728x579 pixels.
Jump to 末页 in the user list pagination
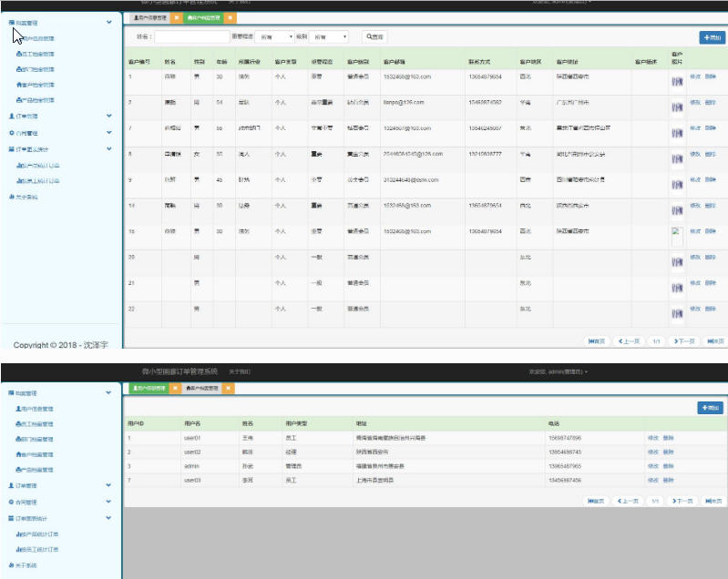[x=713, y=501]
